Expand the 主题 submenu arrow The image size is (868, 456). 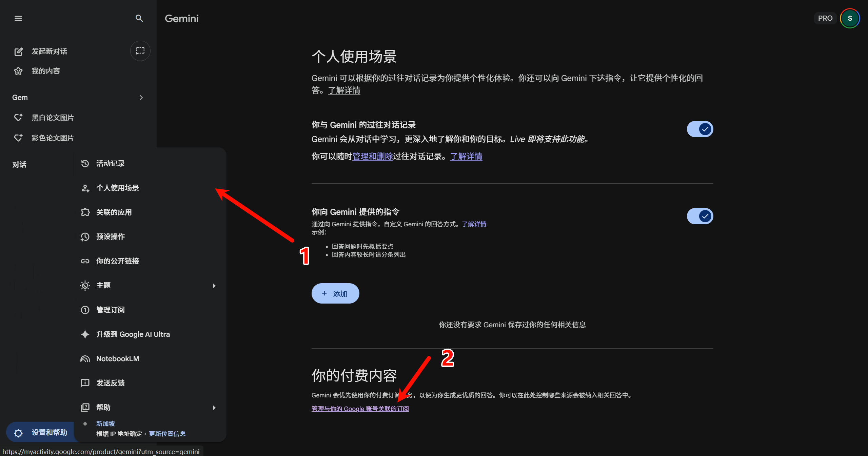(214, 286)
